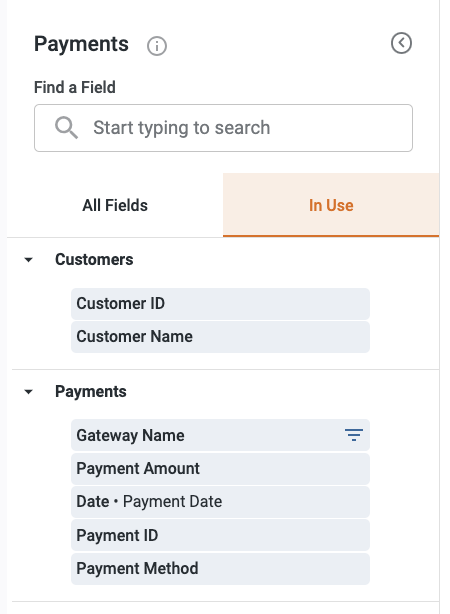Screen dimensions: 450x614
Task: Select the Payment Method field
Action: point(220,569)
